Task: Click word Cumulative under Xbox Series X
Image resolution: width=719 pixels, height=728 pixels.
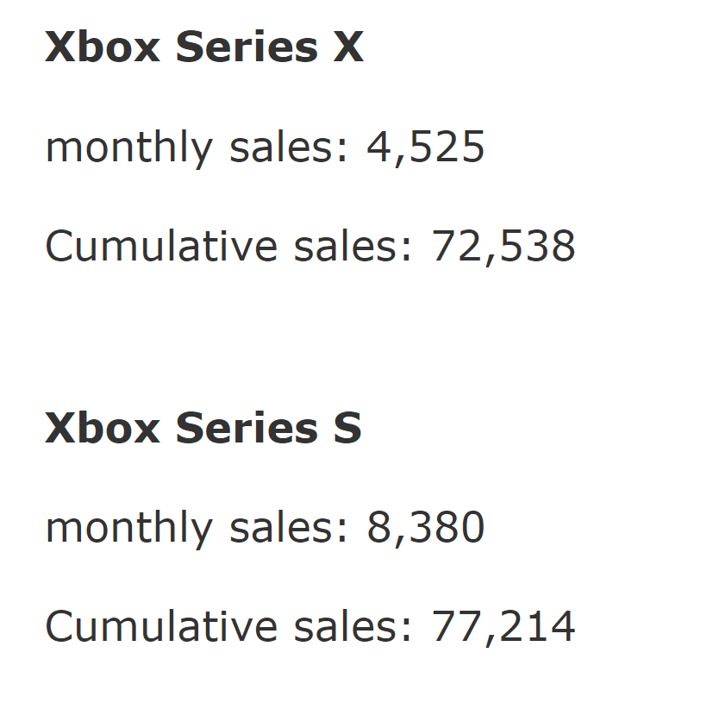Action: (161, 247)
